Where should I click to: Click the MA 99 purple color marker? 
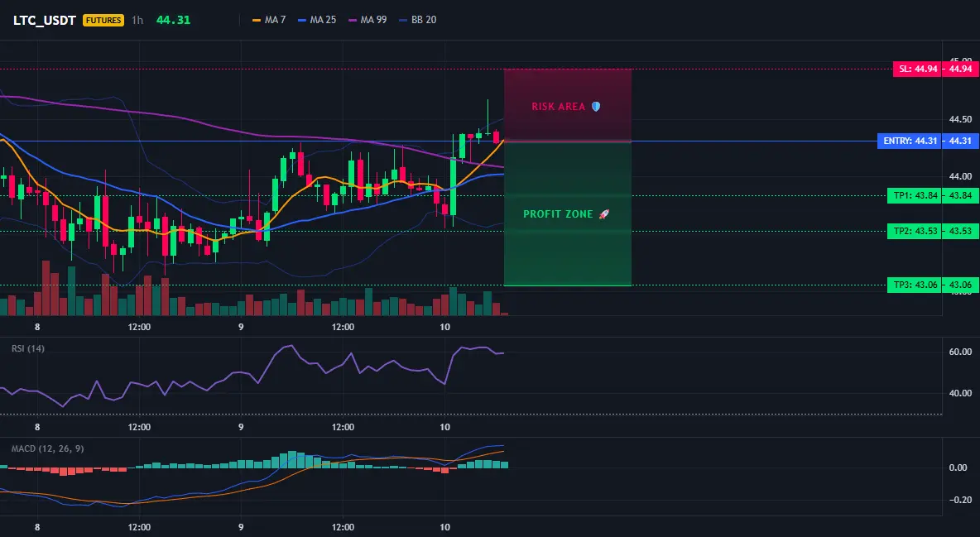[x=353, y=20]
